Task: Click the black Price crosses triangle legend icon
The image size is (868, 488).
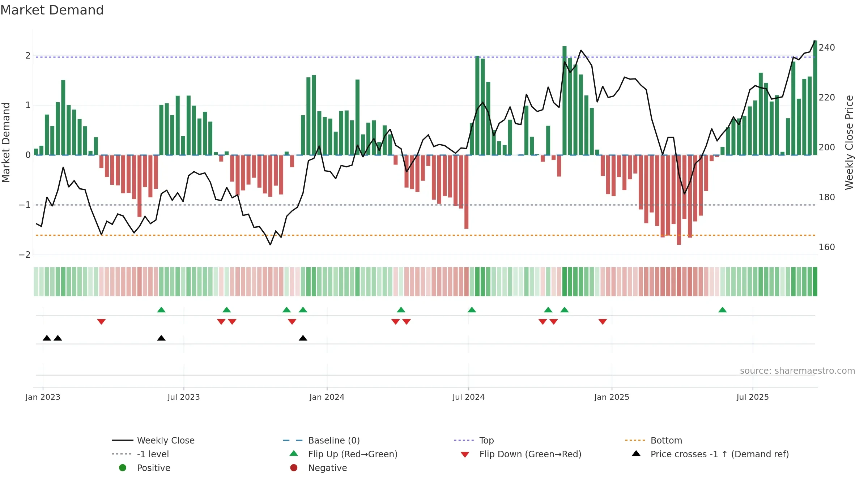Action: 636,453
